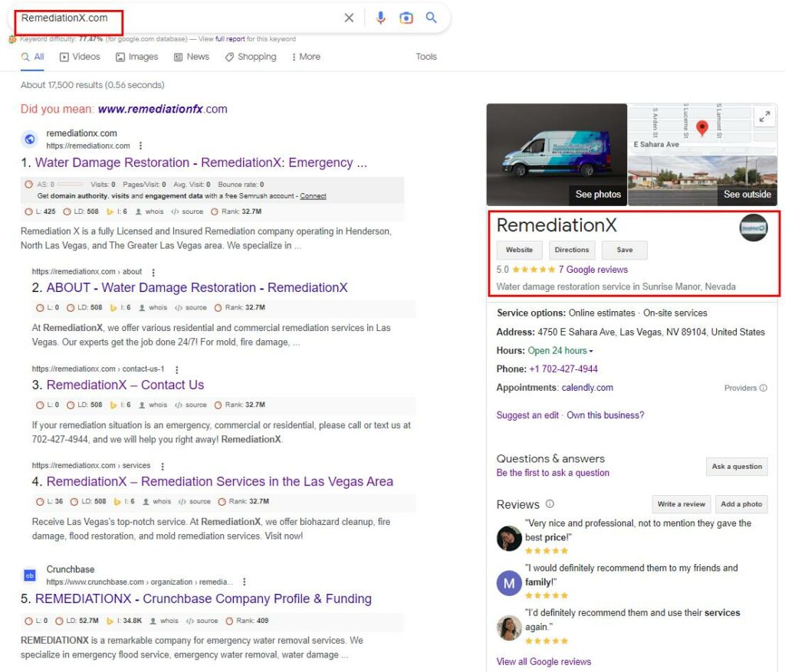Click the Save button
The height and width of the screenshot is (672, 785).
tap(624, 250)
